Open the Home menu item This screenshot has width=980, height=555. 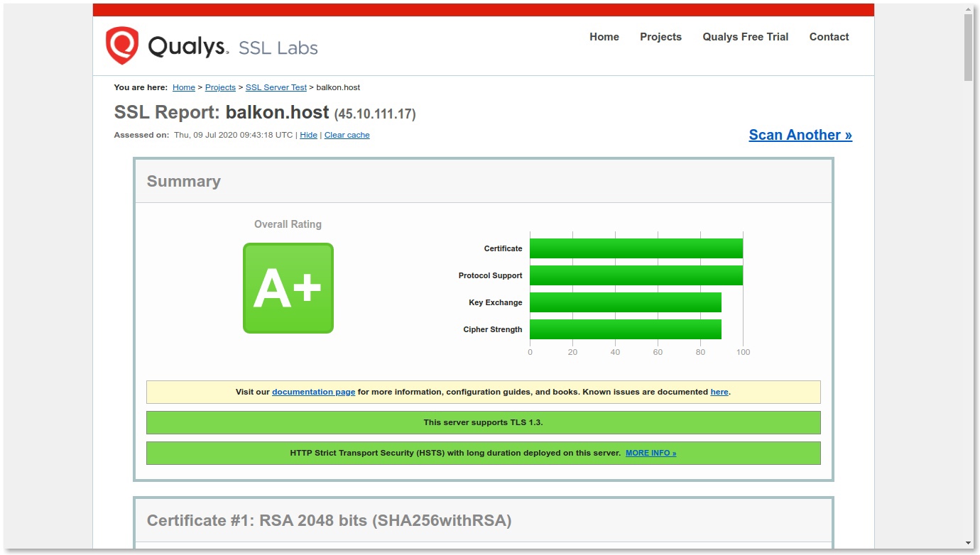604,37
